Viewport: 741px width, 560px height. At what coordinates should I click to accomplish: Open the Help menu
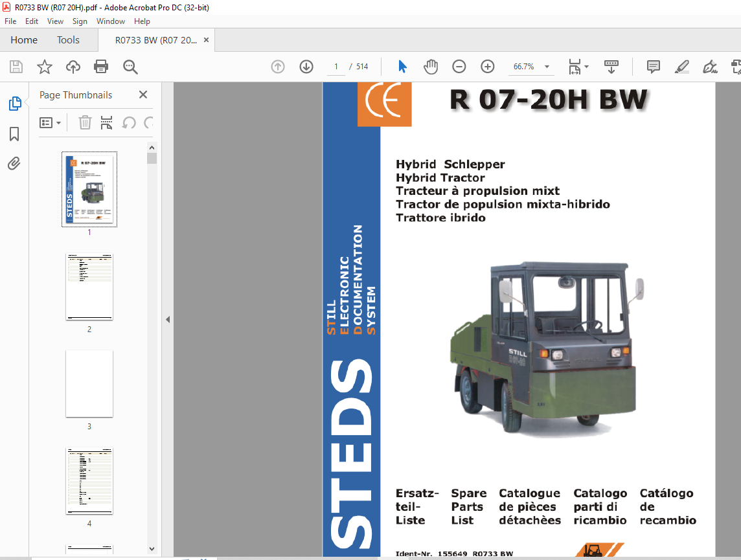[x=142, y=21]
